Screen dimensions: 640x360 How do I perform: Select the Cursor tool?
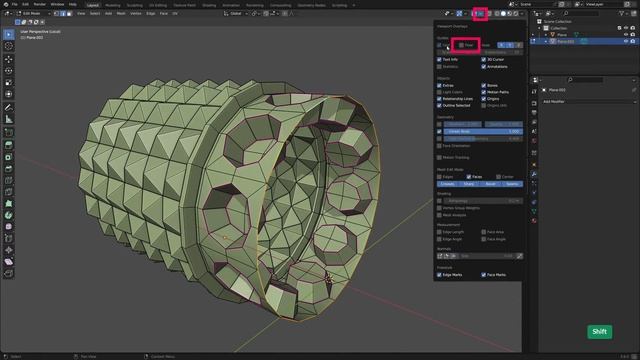pyautogui.click(x=9, y=46)
